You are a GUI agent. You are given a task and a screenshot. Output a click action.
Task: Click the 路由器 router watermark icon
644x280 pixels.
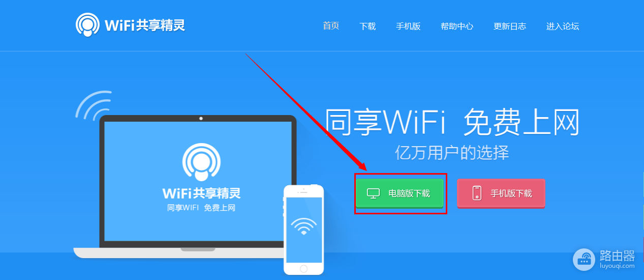[584, 259]
